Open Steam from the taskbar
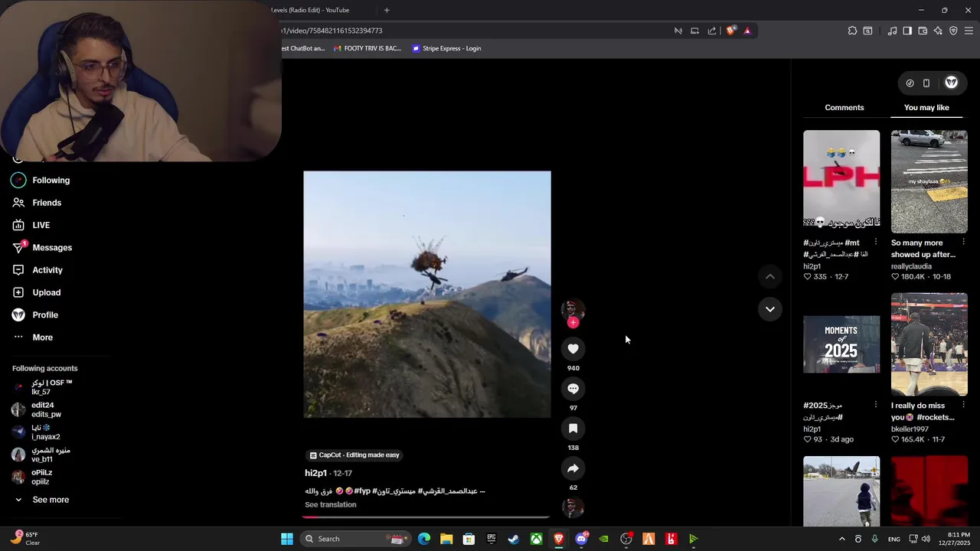Screen dimensions: 980x551 [x=514, y=539]
